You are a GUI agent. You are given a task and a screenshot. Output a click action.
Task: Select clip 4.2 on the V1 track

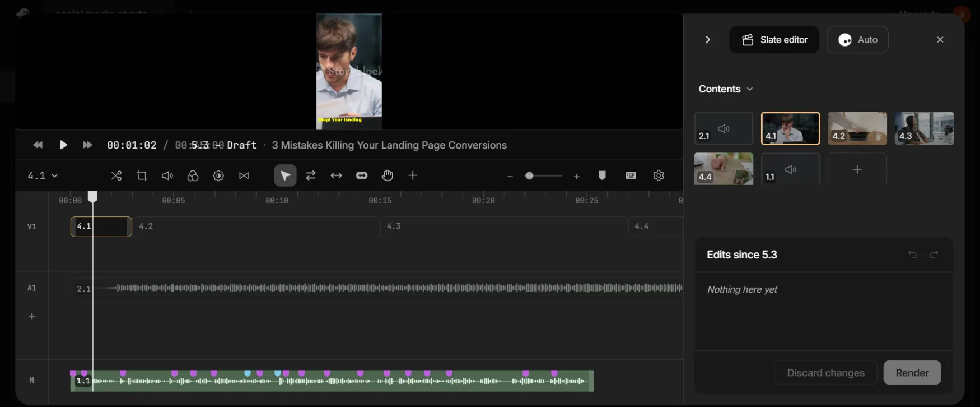(x=256, y=226)
